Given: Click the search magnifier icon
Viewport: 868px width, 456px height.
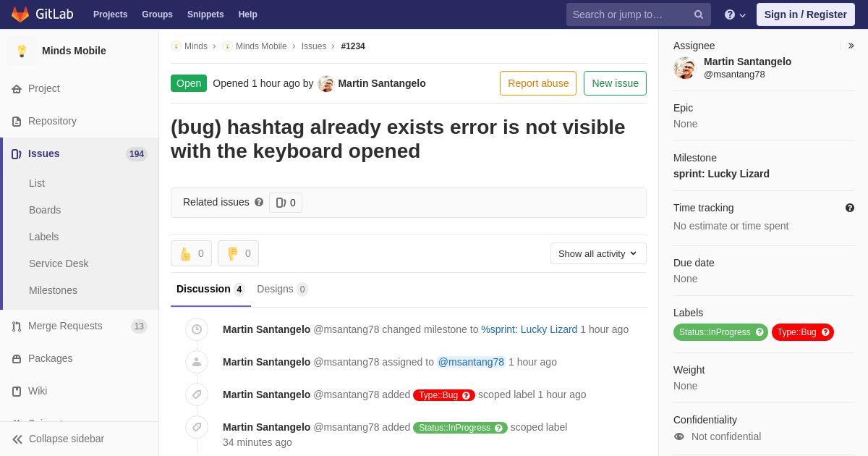Looking at the screenshot, I should [699, 14].
